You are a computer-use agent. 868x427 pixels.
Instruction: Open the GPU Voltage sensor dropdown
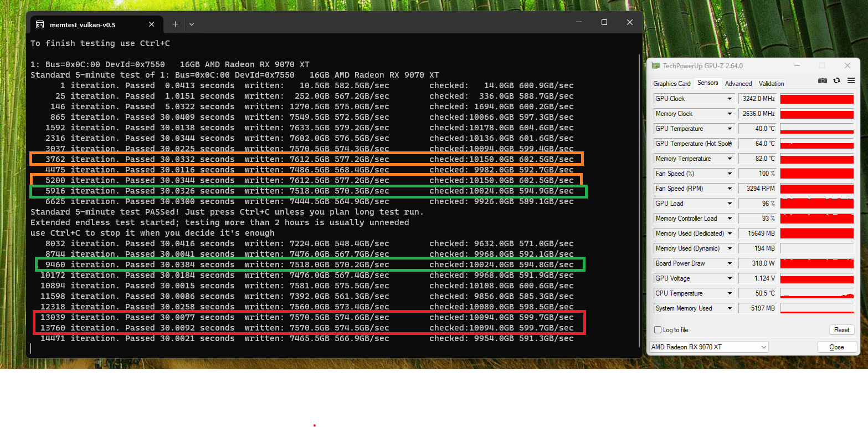coord(730,278)
